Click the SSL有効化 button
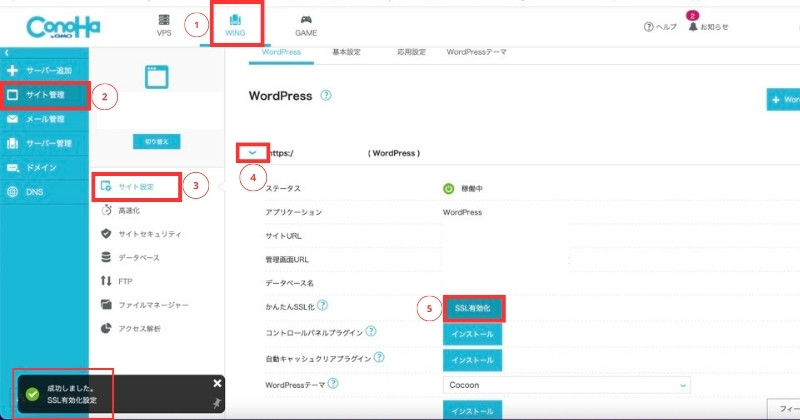 click(x=472, y=308)
